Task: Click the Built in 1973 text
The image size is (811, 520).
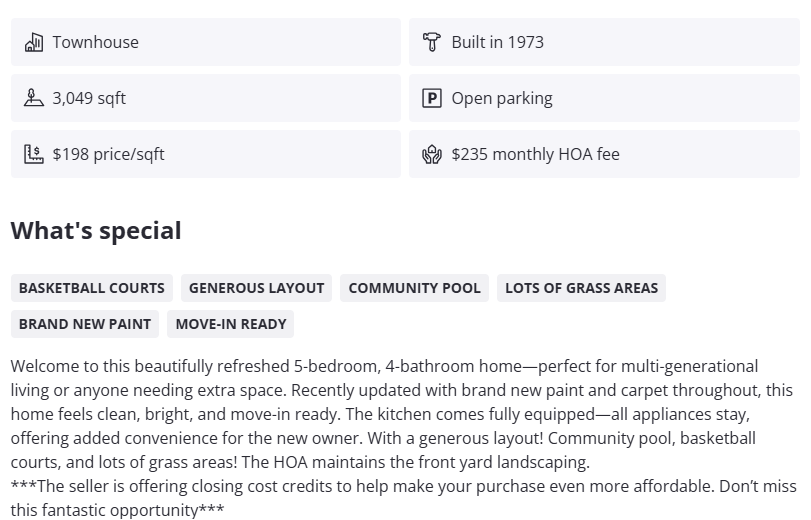Action: [497, 42]
